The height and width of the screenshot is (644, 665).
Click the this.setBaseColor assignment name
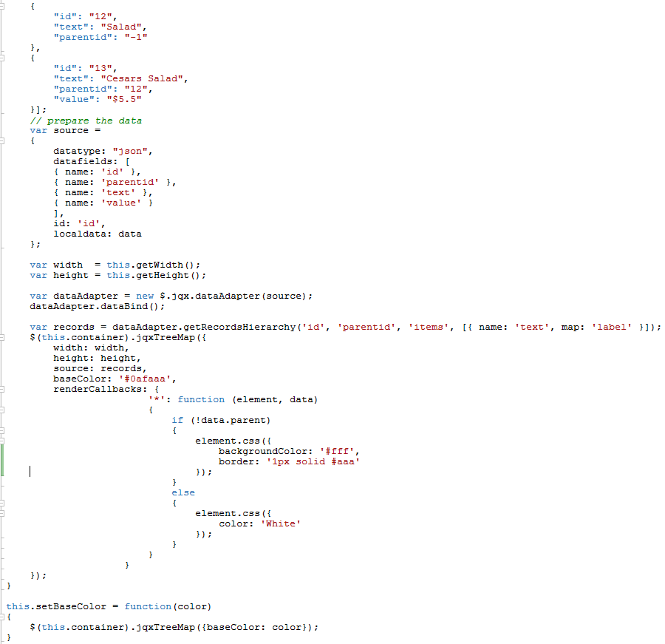point(56,606)
